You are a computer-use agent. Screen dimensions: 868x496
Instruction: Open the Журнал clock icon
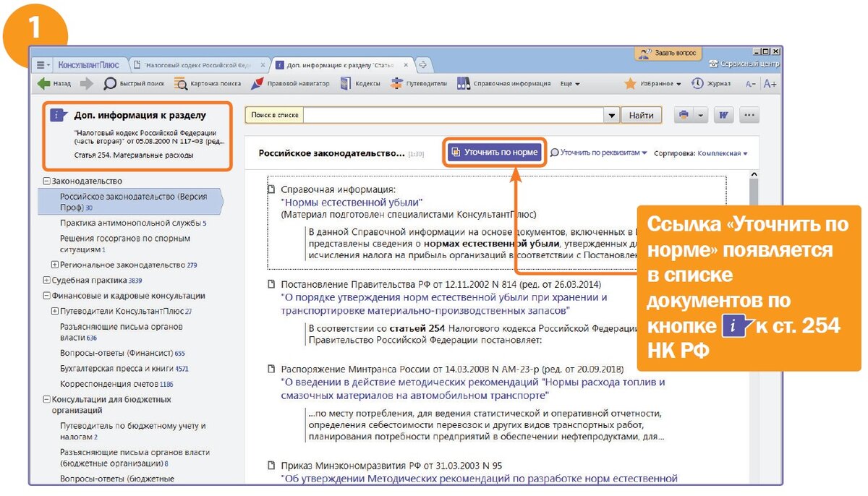click(698, 84)
